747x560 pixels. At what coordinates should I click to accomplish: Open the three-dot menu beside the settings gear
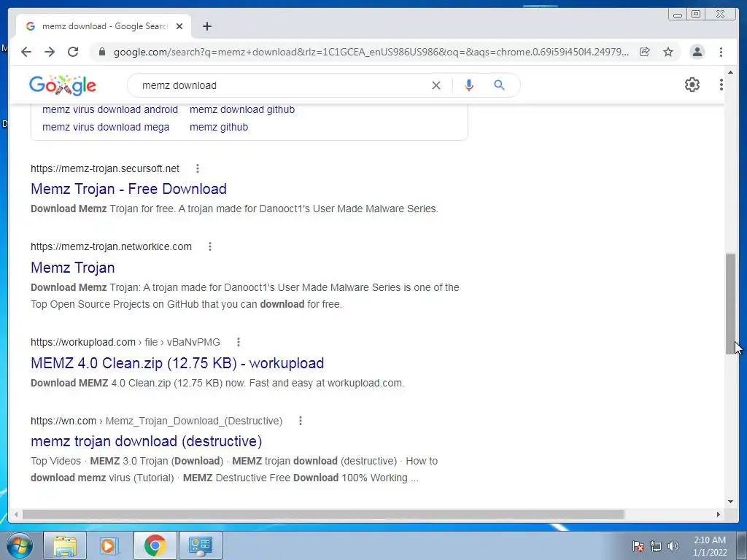721,85
